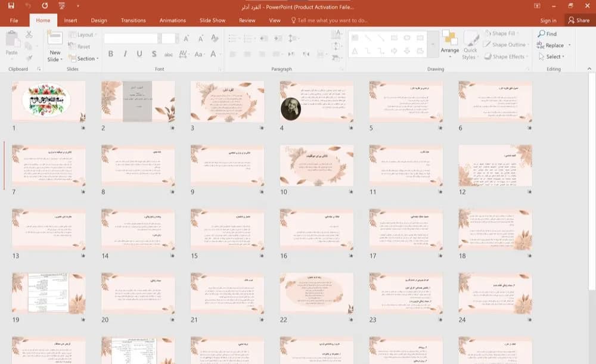596x364 pixels.
Task: Open the Layout dropdown
Action: tap(82, 35)
